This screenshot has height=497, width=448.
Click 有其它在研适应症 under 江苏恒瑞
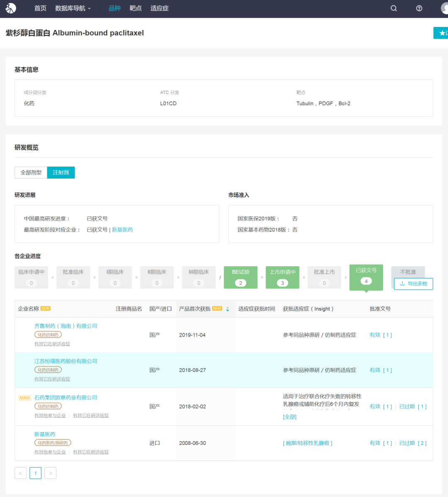click(x=52, y=379)
